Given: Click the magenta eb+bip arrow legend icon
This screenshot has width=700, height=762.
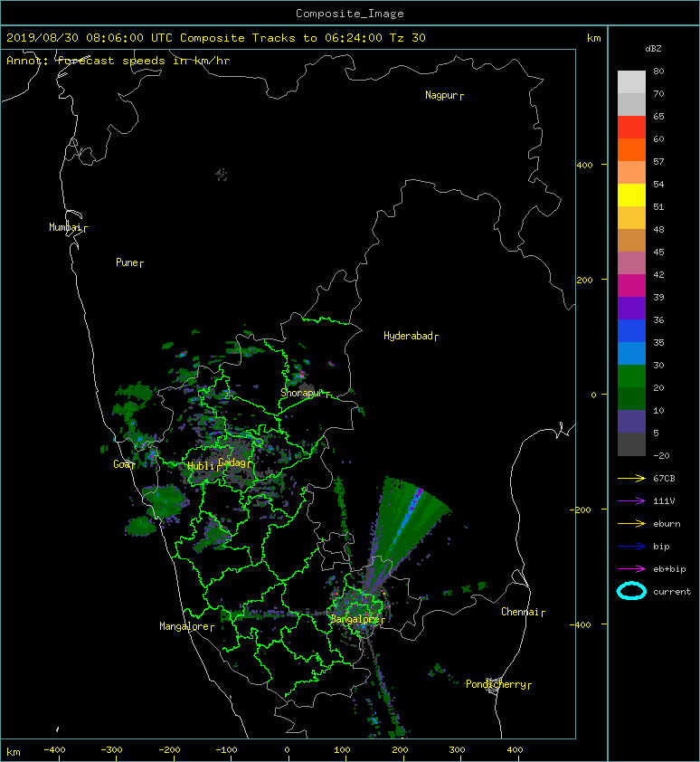Looking at the screenshot, I should pos(631,568).
